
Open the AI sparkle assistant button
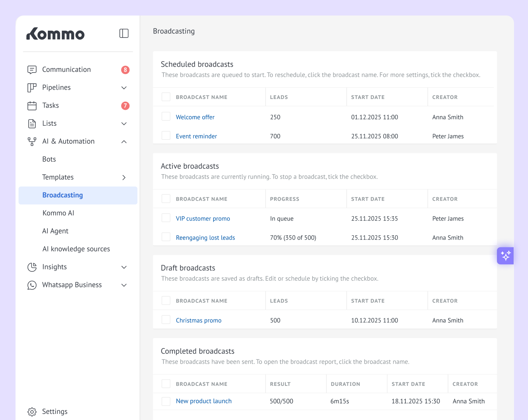tap(505, 256)
